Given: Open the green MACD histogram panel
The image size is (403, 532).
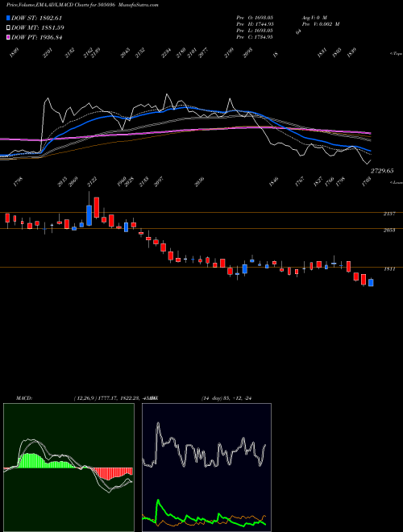Looking at the screenshot, I should click(x=69, y=468).
